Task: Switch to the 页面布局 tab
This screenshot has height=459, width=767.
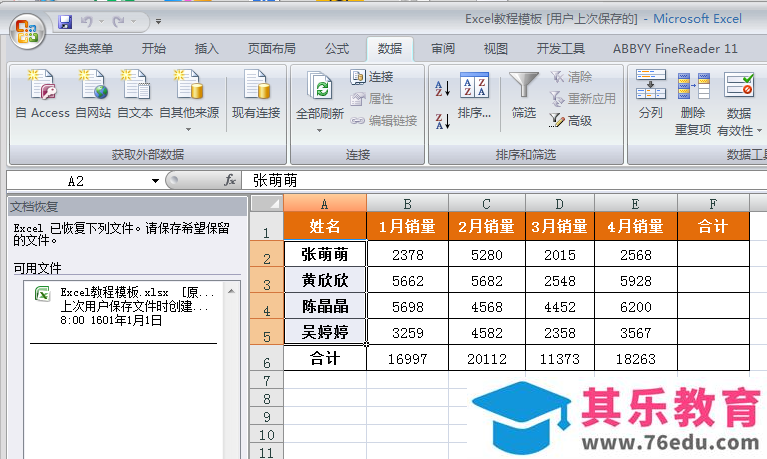Action: click(x=271, y=49)
